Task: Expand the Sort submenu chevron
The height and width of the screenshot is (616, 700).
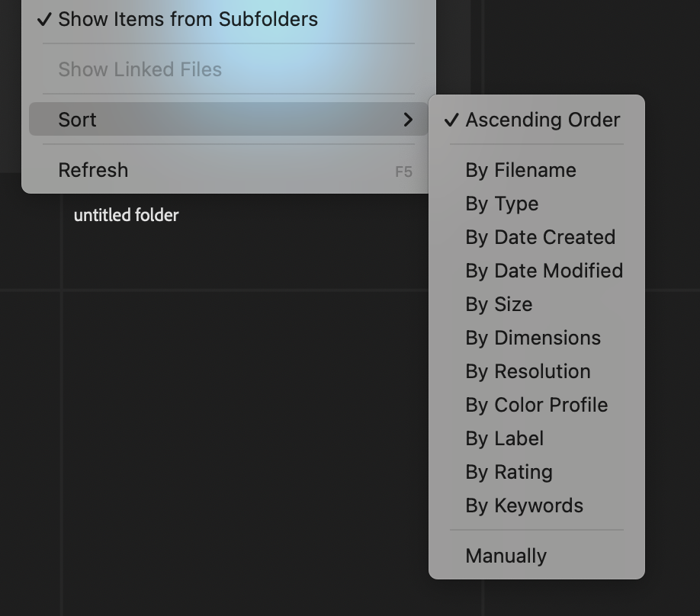Action: click(x=408, y=120)
